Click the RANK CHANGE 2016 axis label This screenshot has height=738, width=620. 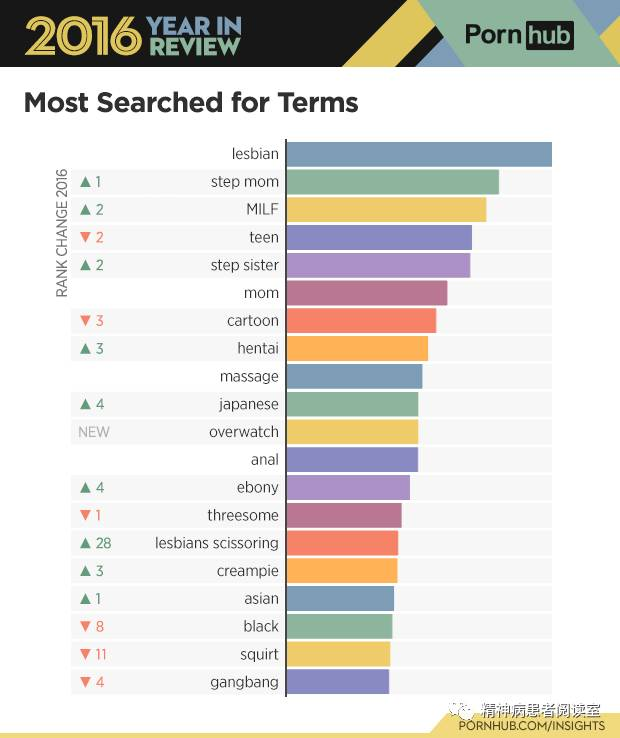pos(62,233)
